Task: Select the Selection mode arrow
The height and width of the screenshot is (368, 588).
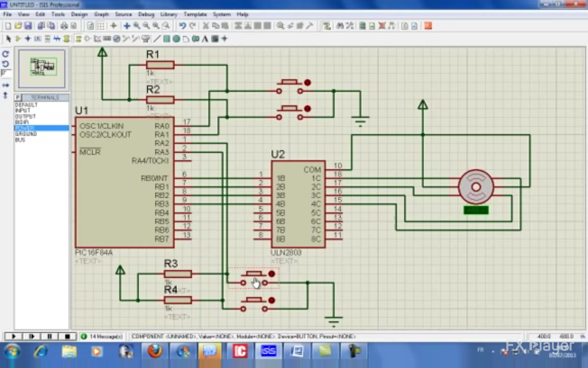Action: (x=8, y=39)
